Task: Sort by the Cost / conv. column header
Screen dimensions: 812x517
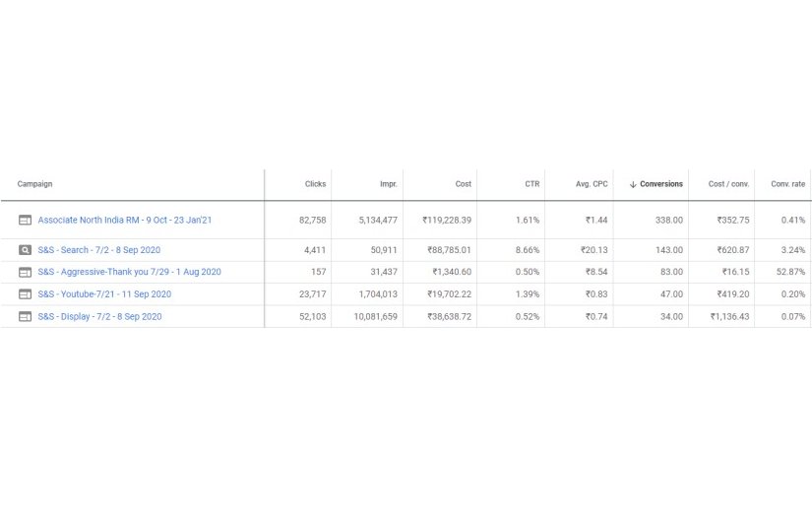Action: (x=728, y=184)
